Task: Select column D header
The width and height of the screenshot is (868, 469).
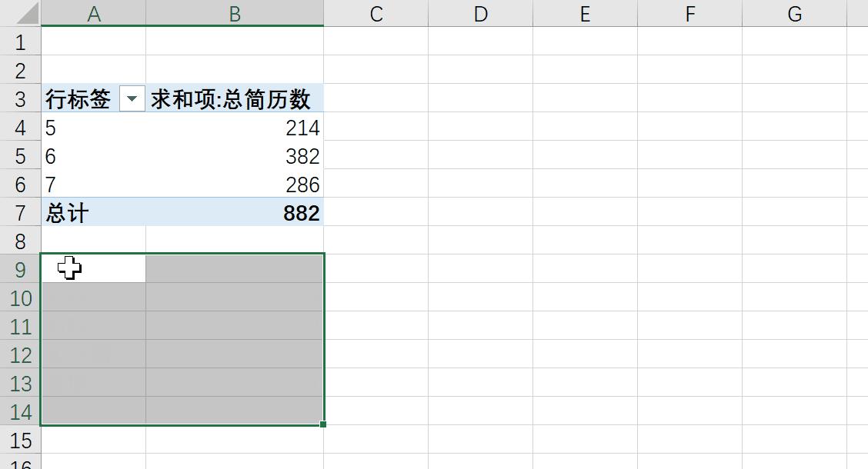Action: 480,13
